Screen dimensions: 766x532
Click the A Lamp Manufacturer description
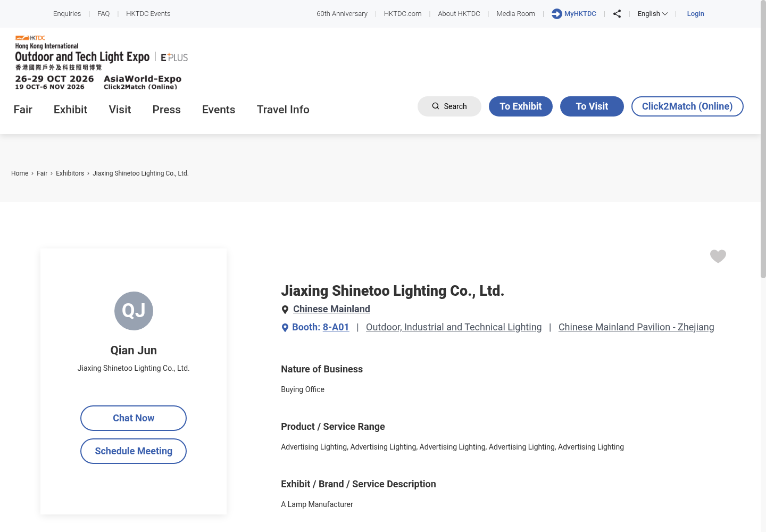coord(317,504)
